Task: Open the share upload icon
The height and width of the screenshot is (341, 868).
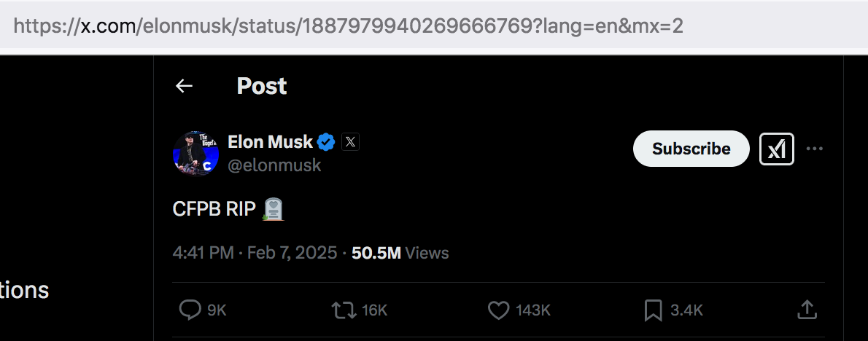Action: (807, 310)
